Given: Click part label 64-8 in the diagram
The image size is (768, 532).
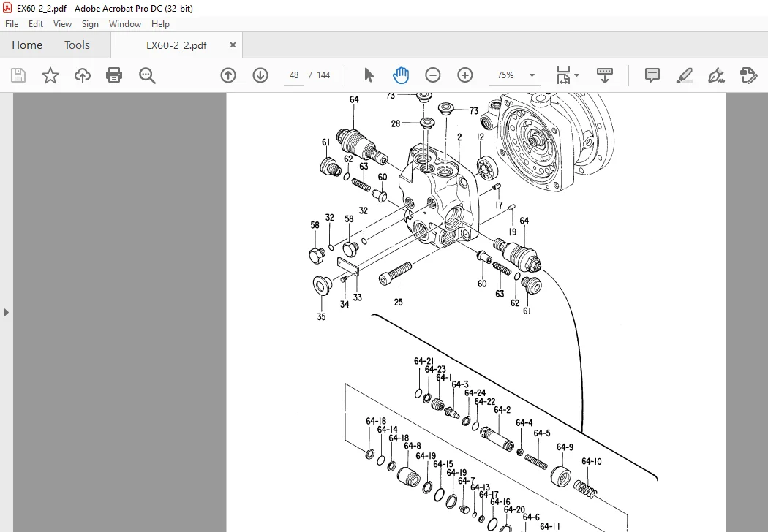Looking at the screenshot, I should pyautogui.click(x=412, y=446).
